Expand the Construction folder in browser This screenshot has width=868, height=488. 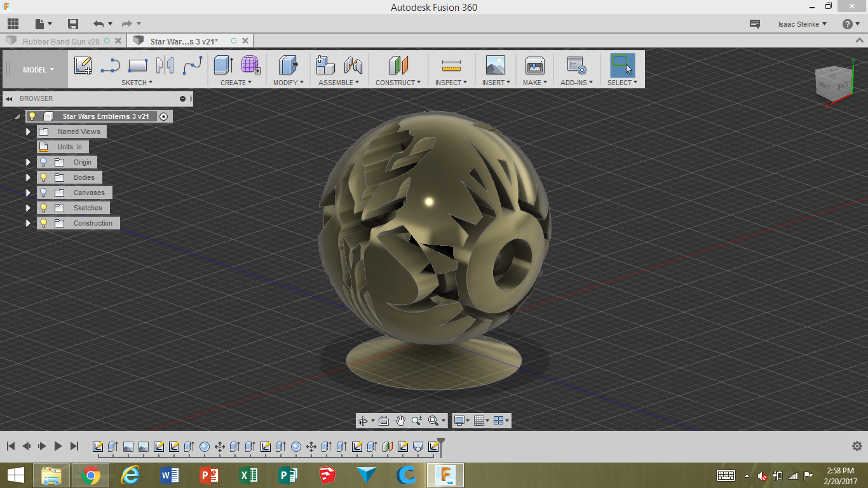[x=28, y=223]
